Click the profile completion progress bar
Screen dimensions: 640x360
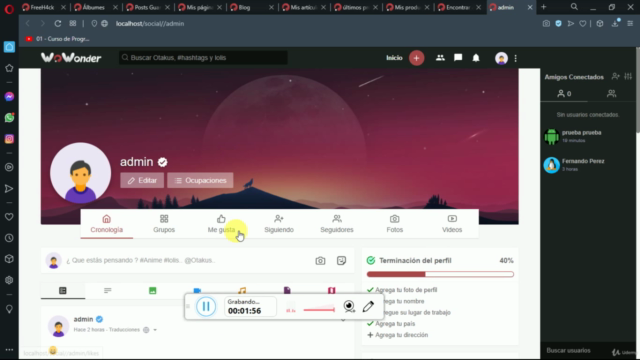click(x=440, y=274)
